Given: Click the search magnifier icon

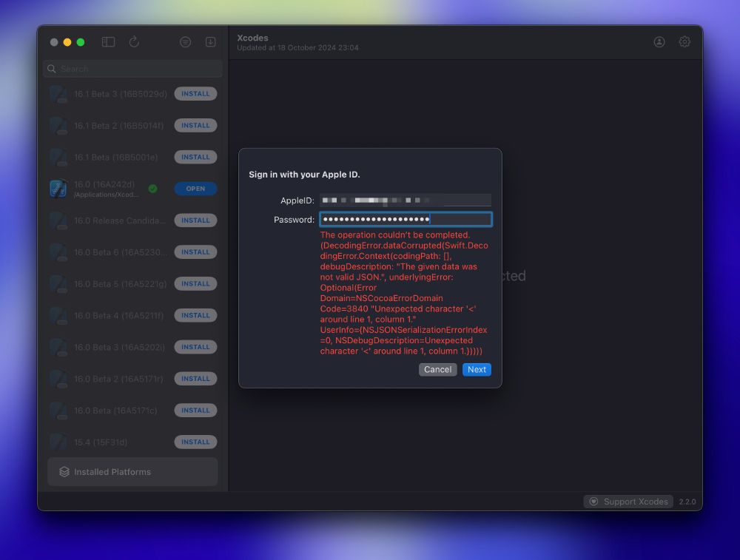Looking at the screenshot, I should (x=52, y=69).
